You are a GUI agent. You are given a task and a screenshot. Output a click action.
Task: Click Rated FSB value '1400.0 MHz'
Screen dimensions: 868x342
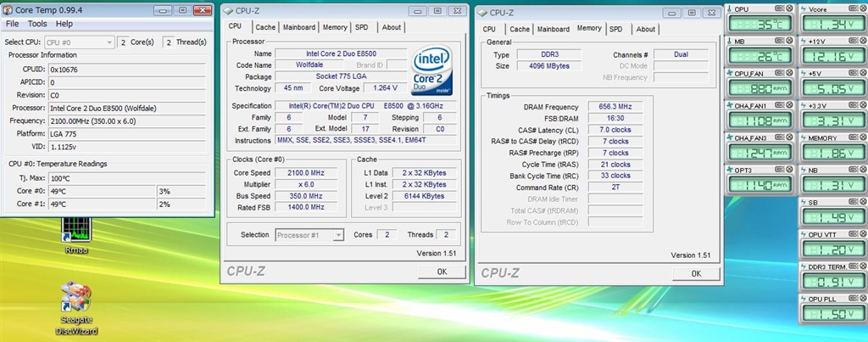[x=305, y=207]
